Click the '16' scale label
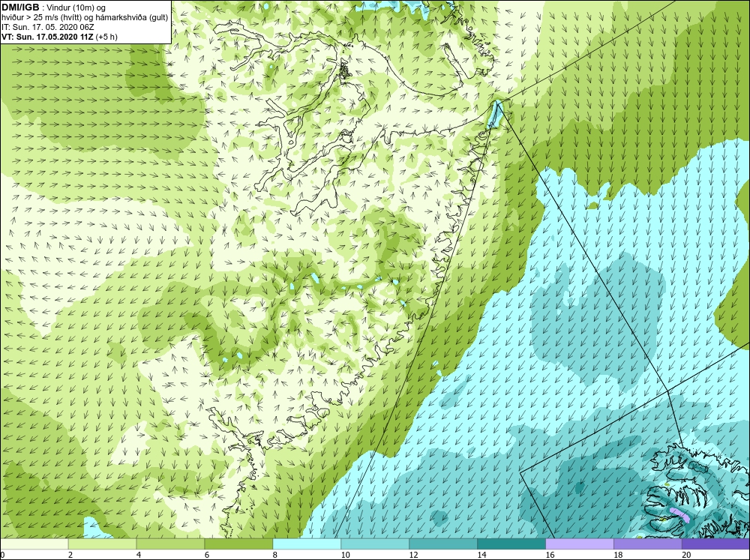Image resolution: width=750 pixels, height=560 pixels. [x=550, y=555]
